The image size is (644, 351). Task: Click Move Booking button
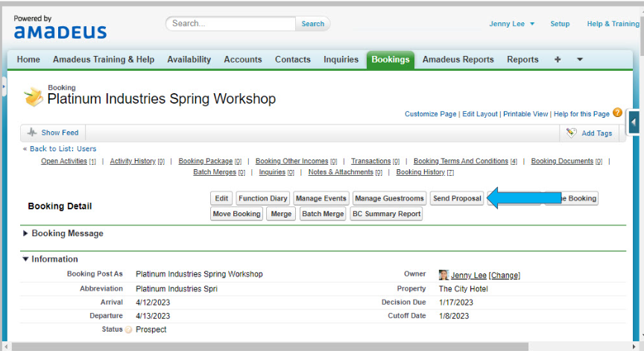pos(236,214)
